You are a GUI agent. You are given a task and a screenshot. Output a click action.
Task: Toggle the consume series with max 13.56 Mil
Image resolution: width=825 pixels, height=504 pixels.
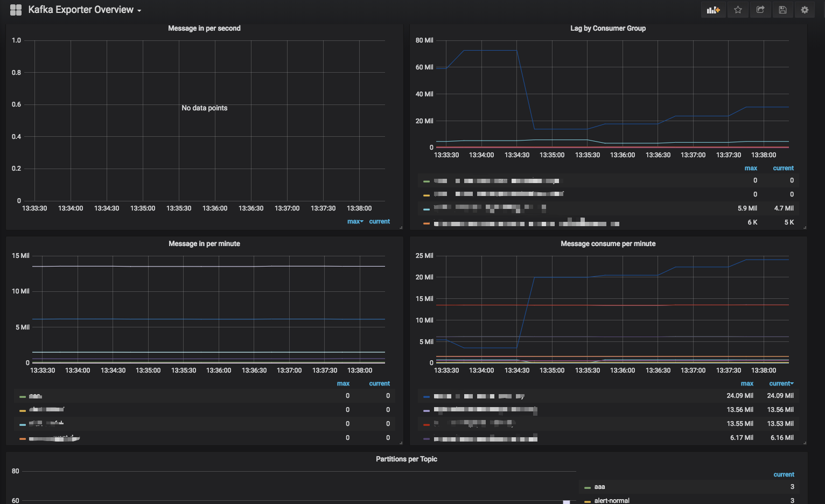coord(486,410)
